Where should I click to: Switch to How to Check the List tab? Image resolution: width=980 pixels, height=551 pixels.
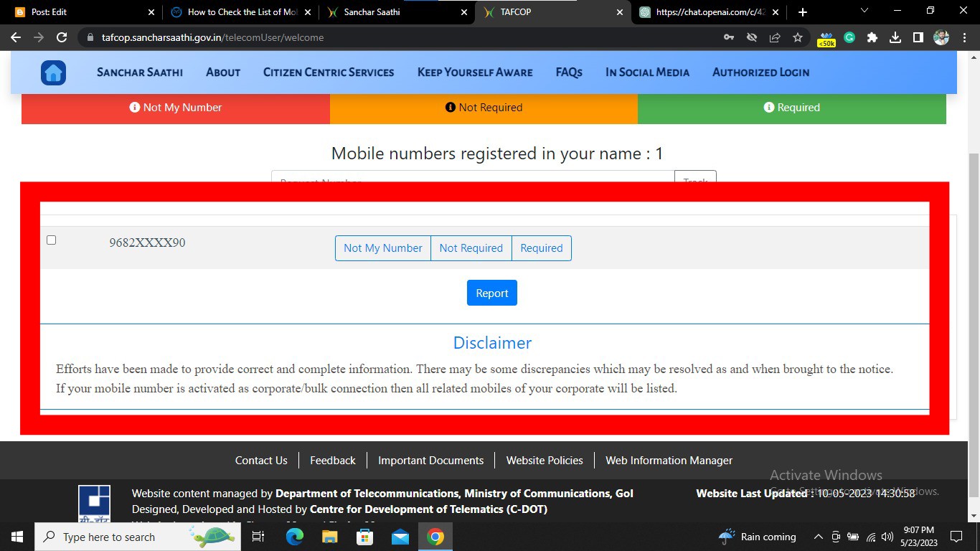pyautogui.click(x=242, y=12)
